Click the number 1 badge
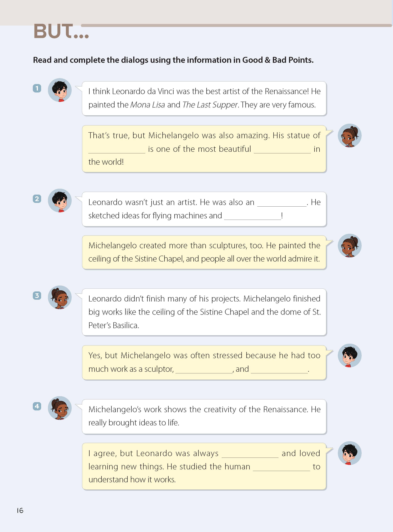The width and height of the screenshot is (393, 532). (37, 88)
